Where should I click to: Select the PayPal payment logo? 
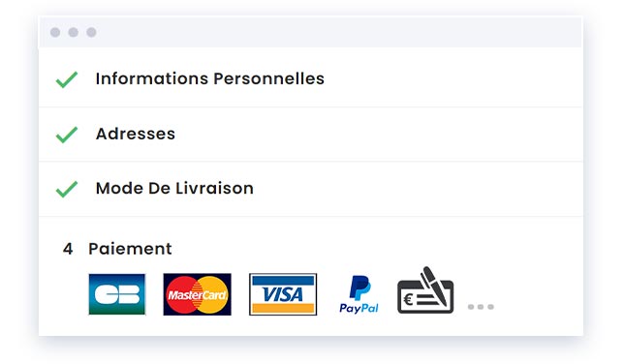[x=359, y=294]
